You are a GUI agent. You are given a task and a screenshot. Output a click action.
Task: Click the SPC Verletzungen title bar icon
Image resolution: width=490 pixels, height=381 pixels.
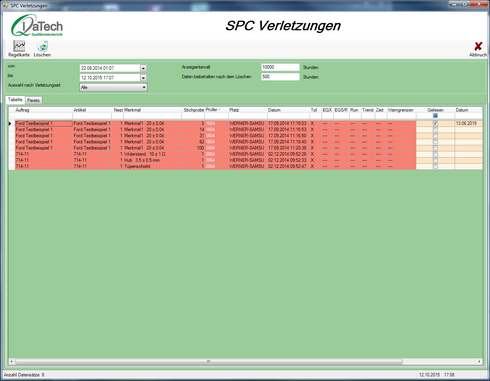(6, 6)
